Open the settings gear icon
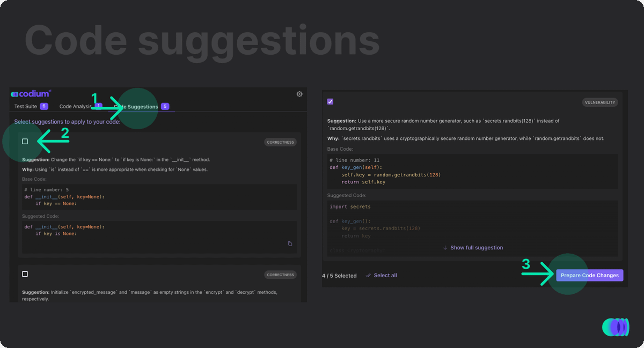This screenshot has height=348, width=644. [x=299, y=93]
